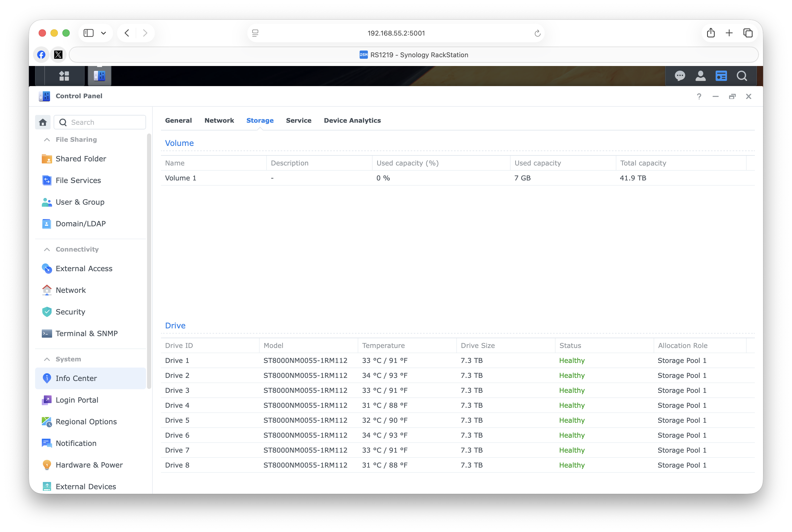The height and width of the screenshot is (532, 792).
Task: Open File Services settings
Action: click(90, 180)
